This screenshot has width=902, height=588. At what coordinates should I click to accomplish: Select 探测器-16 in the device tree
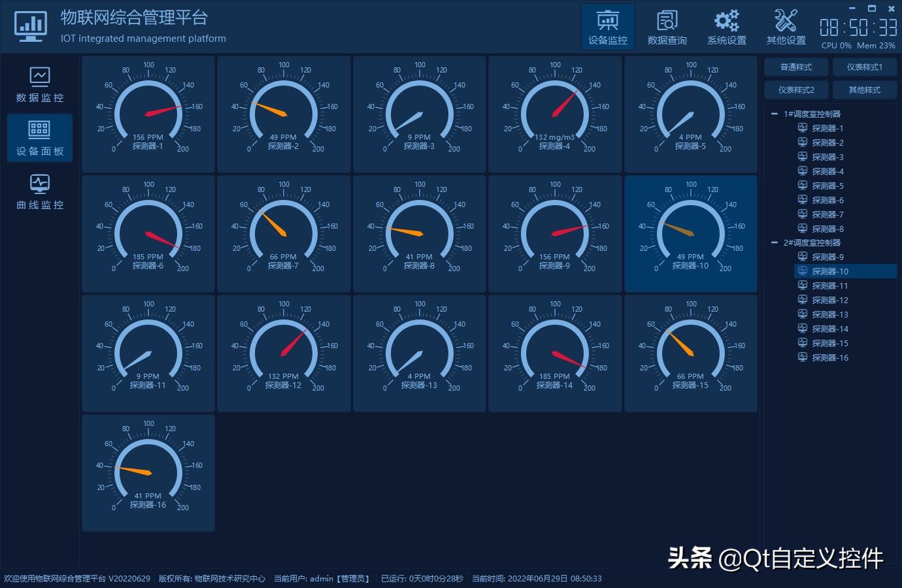click(x=830, y=357)
